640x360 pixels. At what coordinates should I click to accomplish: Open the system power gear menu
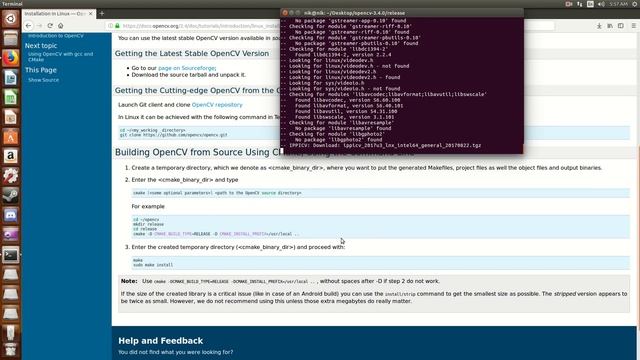[635, 4]
